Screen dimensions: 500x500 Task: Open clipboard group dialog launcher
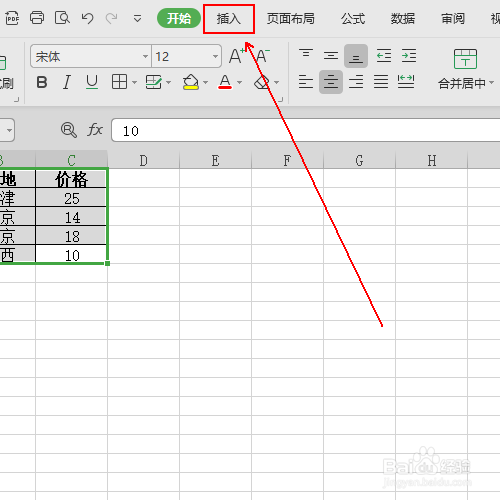[16, 99]
